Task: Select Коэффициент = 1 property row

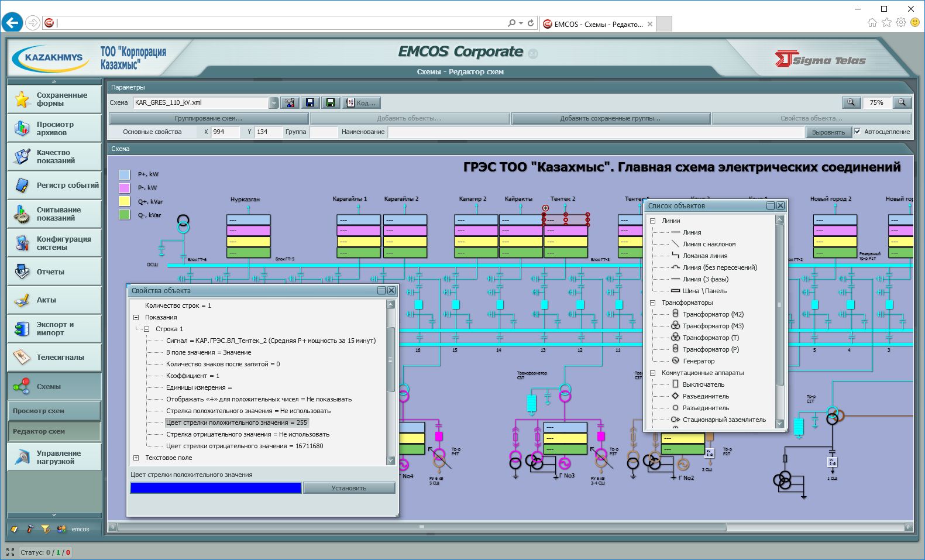Action: pyautogui.click(x=192, y=376)
